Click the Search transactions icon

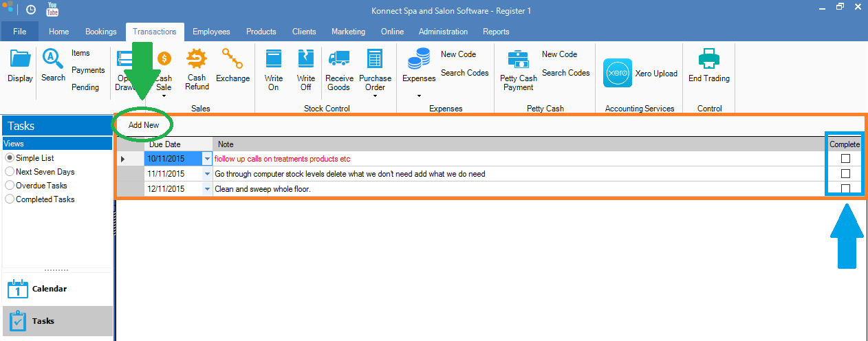pos(53,60)
